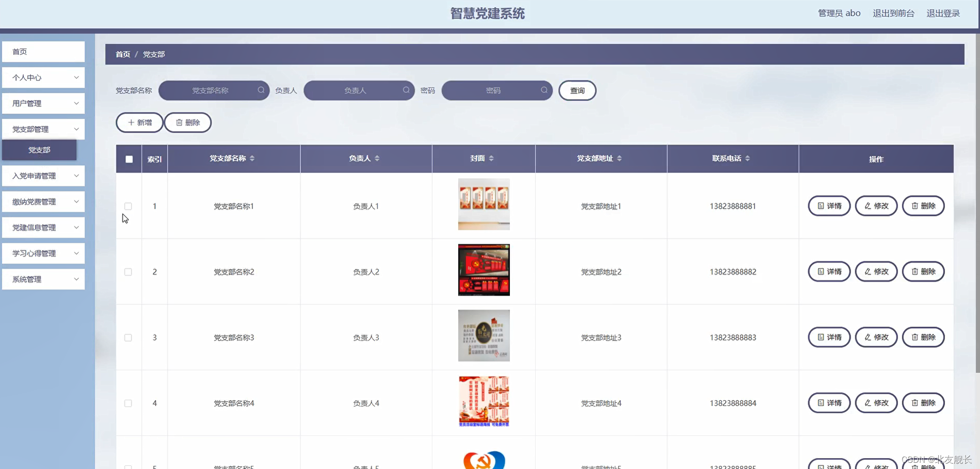
Task: Sort by 党支部地址 column arrows
Action: [619, 159]
